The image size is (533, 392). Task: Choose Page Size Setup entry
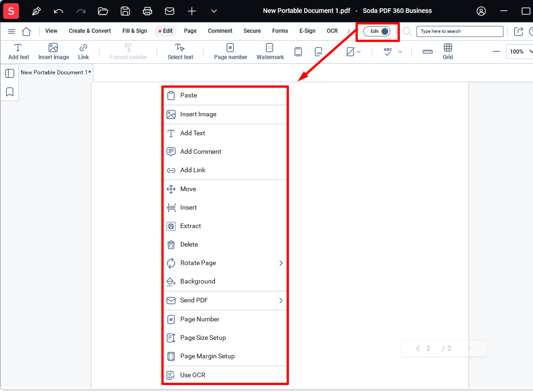pos(226,338)
